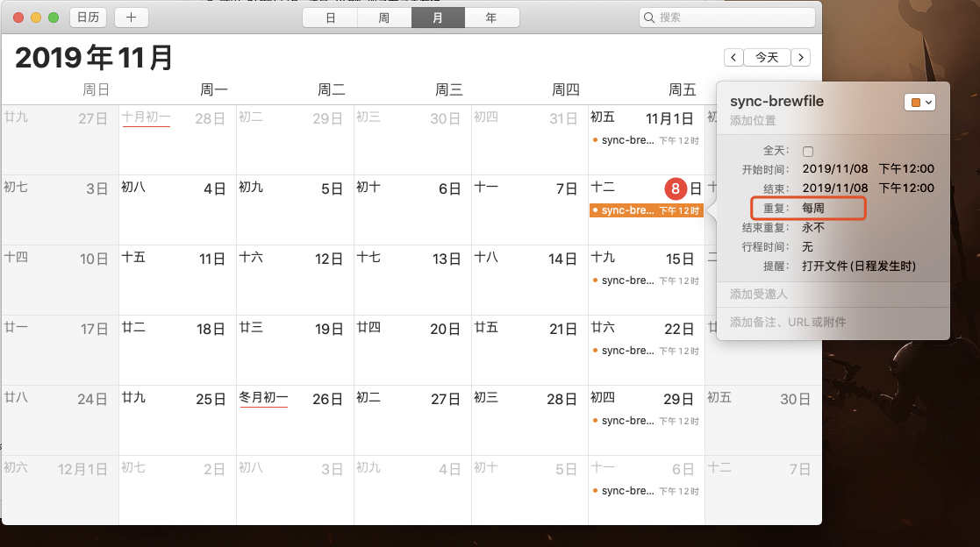
Task: Click the 今天 today button
Action: [767, 57]
